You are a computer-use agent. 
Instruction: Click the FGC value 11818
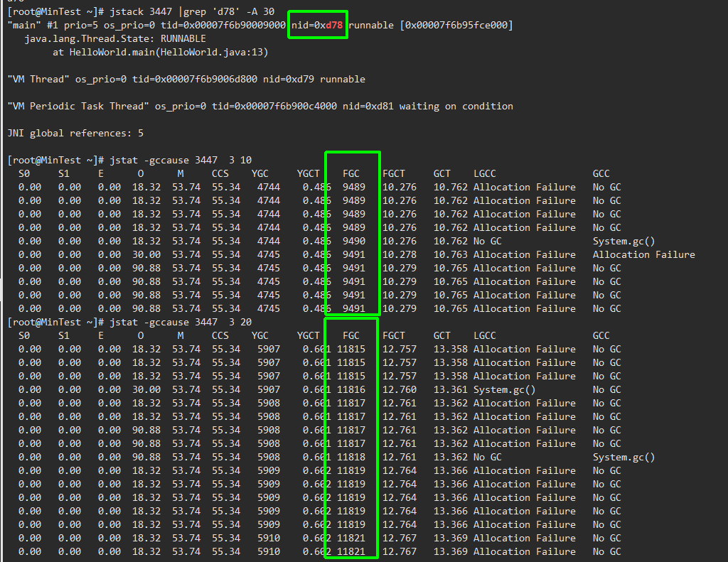coord(351,457)
